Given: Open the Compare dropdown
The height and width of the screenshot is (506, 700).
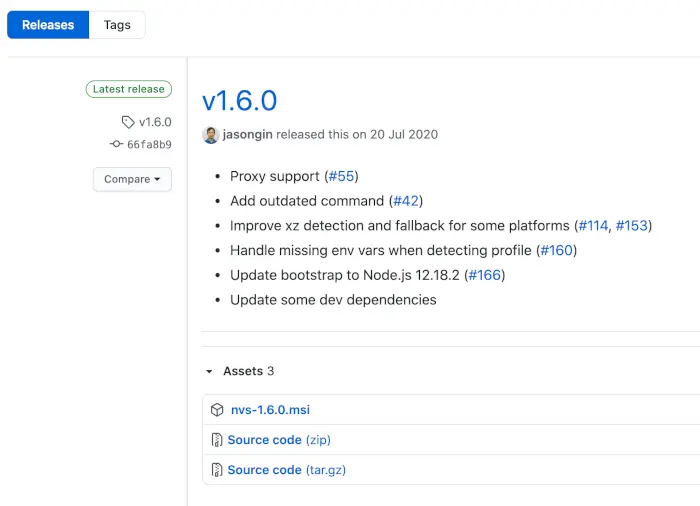Looking at the screenshot, I should pos(132,179).
